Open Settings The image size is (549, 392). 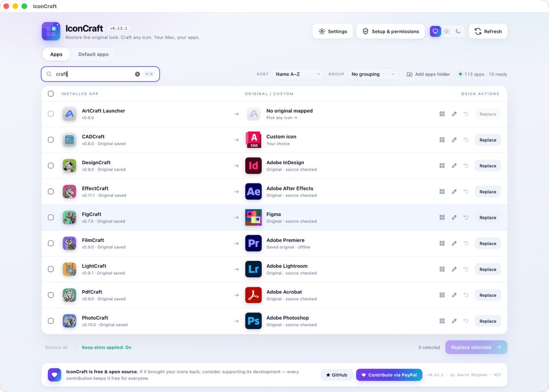point(333,31)
